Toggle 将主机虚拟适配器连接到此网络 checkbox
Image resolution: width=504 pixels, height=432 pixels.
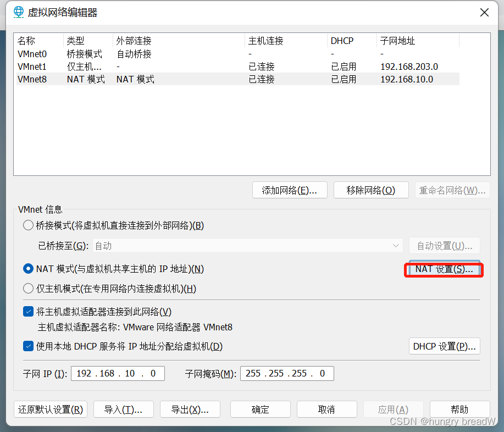pyautogui.click(x=28, y=312)
